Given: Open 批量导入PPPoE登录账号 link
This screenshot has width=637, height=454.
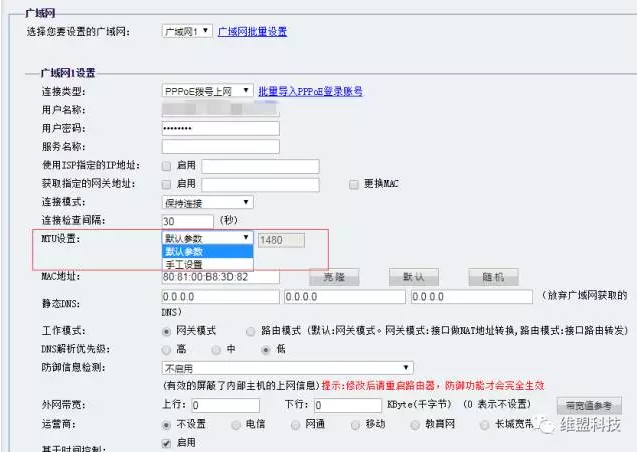Looking at the screenshot, I should [x=310, y=91].
